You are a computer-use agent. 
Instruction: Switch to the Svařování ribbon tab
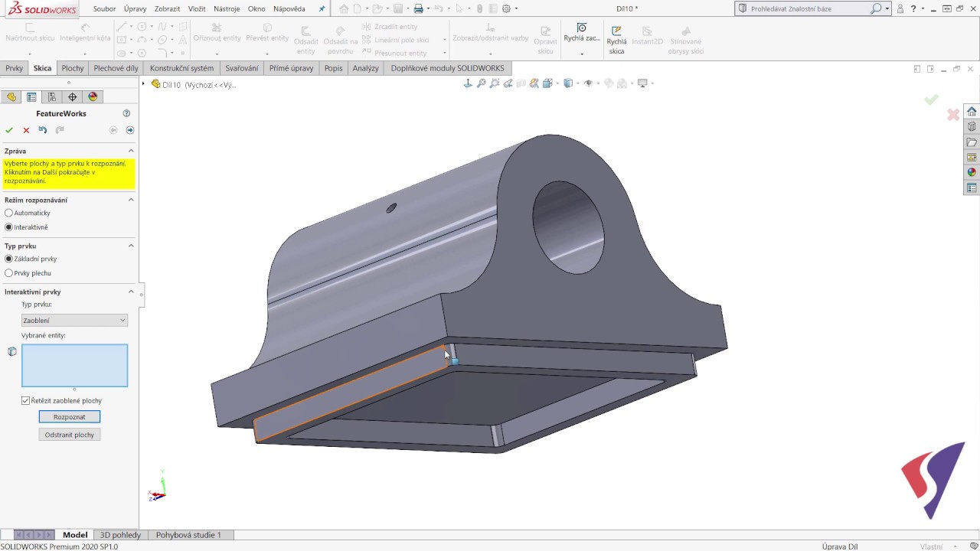242,68
